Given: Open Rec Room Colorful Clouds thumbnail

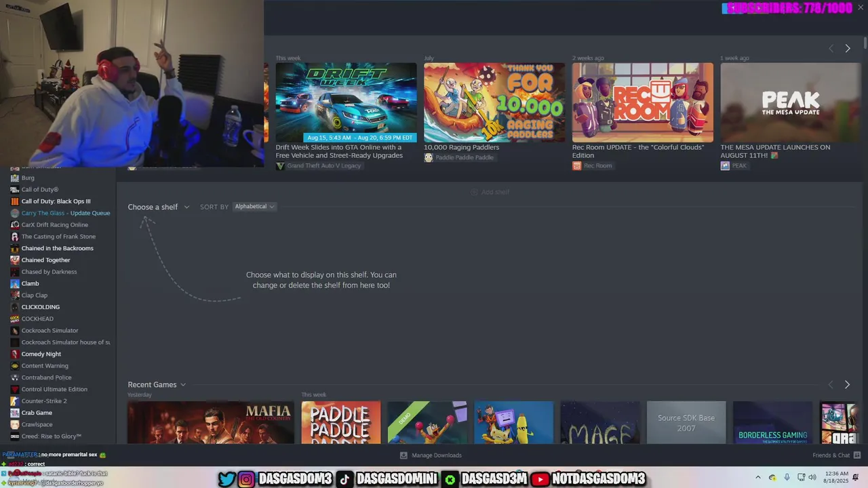Looking at the screenshot, I should tap(643, 102).
